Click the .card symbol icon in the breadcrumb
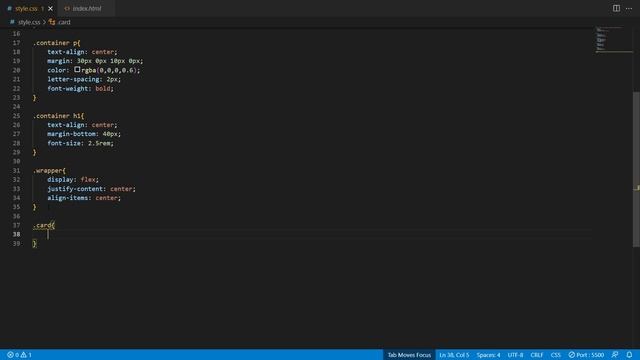Image resolution: width=640 pixels, height=360 pixels. coord(52,22)
